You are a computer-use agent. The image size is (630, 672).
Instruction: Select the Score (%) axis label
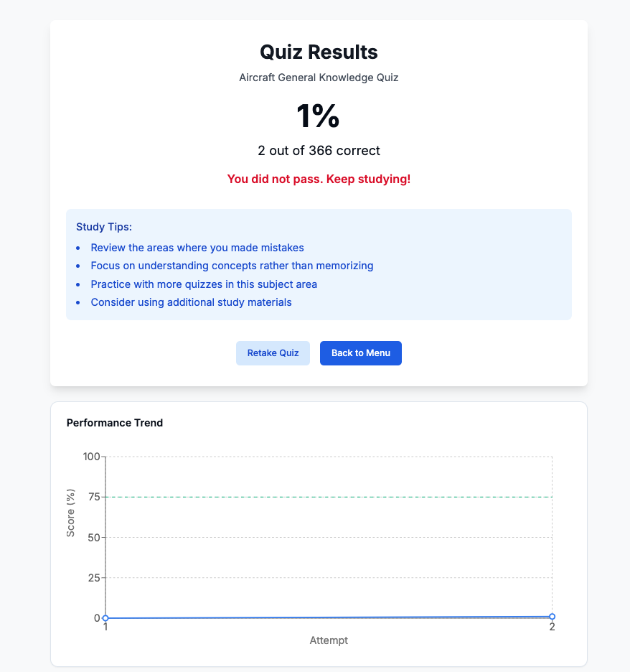pos(70,513)
